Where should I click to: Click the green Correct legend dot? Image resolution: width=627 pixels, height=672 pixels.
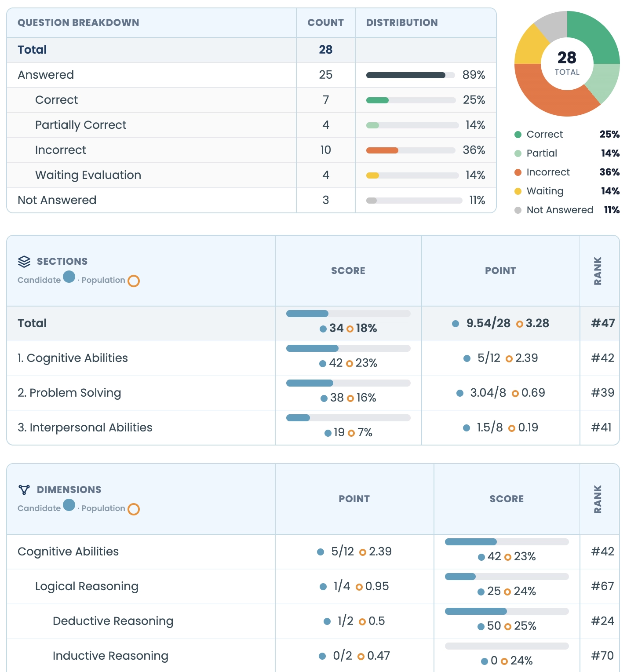click(518, 135)
